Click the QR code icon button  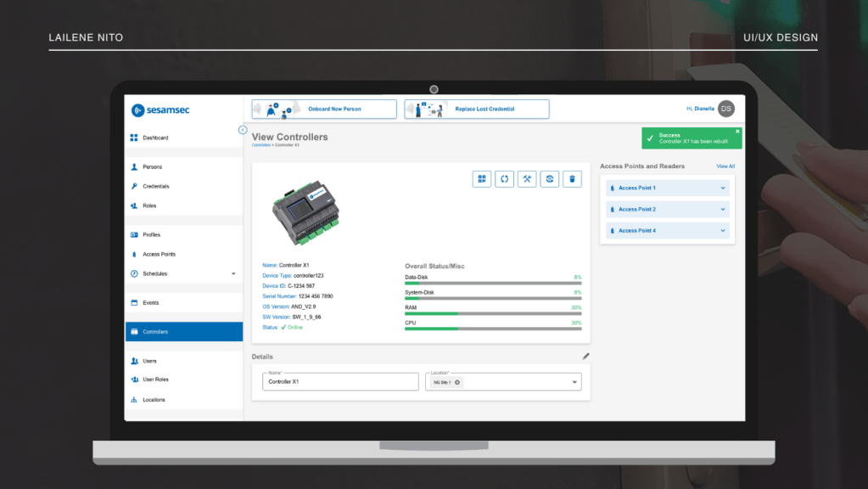[482, 179]
